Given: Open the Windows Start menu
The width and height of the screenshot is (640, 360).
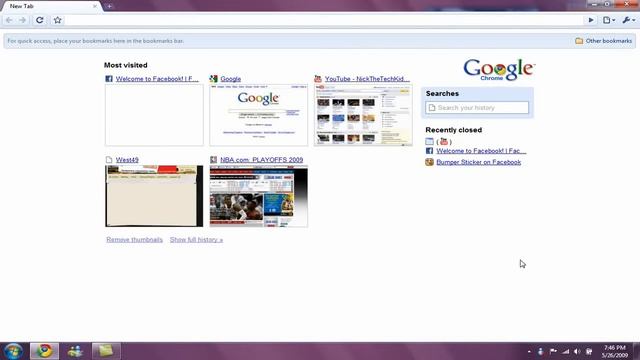Looking at the screenshot, I should 13,351.
